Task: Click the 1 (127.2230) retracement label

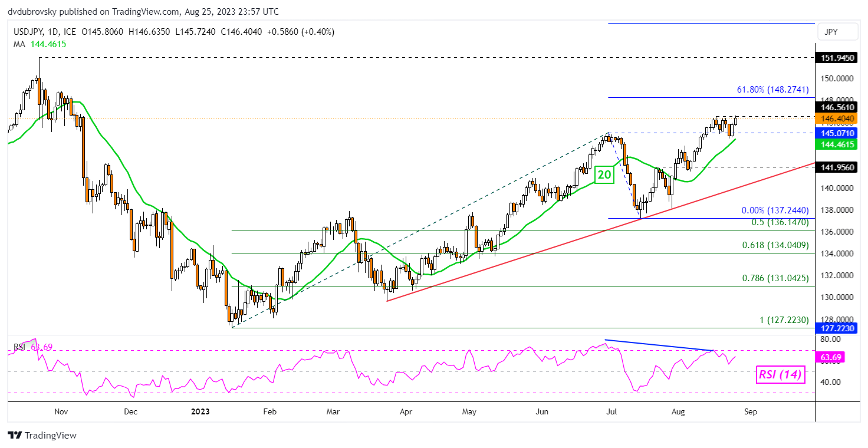Action: (x=784, y=320)
